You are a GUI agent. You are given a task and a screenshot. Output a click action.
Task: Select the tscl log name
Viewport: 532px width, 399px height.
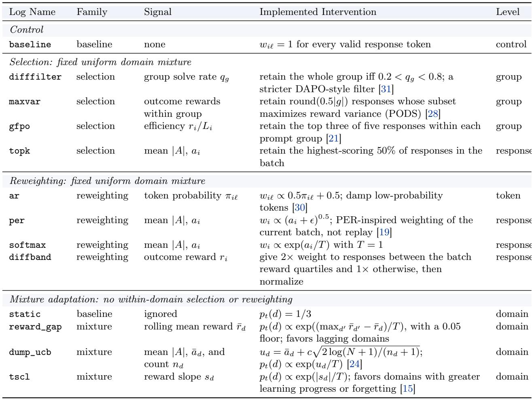click(20, 377)
